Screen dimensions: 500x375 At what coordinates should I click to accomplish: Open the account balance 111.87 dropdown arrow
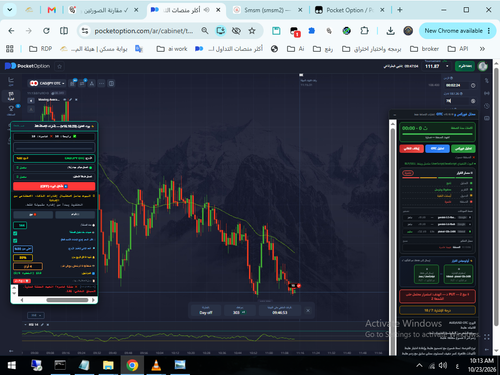[447, 66]
